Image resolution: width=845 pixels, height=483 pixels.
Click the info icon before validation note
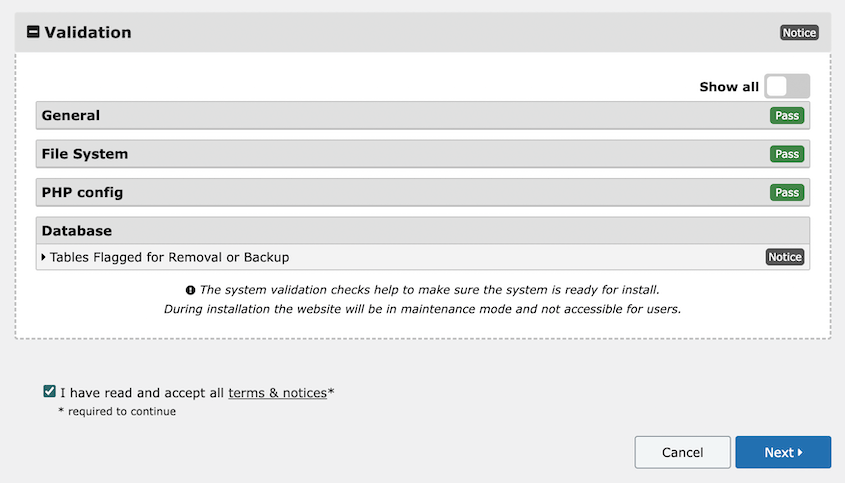point(190,290)
